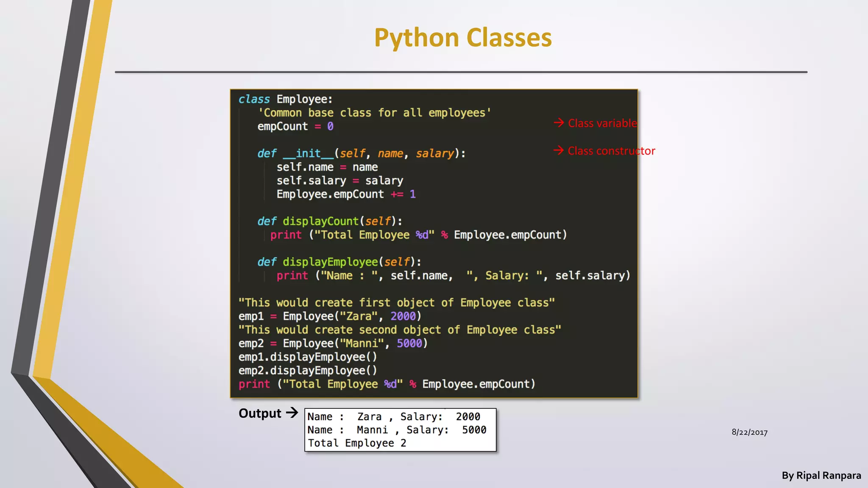
Task: Click the 'Total Employee 2' output line
Action: coord(357,443)
